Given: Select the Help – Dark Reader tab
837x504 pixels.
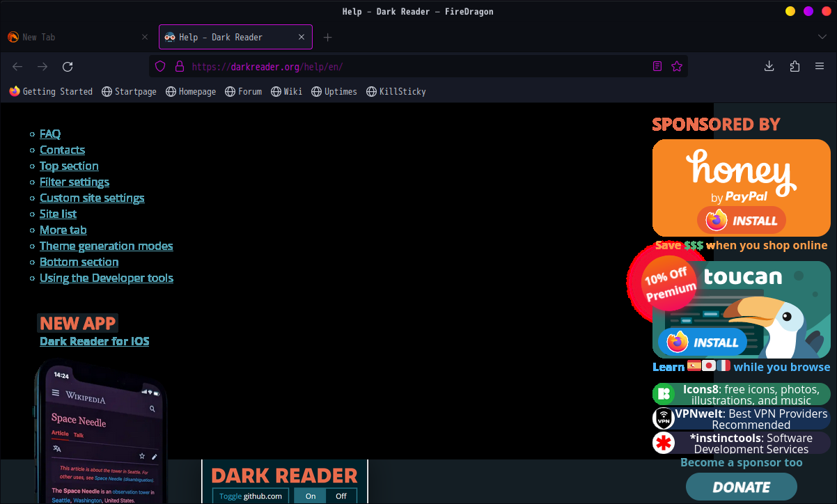Looking at the screenshot, I should click(x=235, y=38).
